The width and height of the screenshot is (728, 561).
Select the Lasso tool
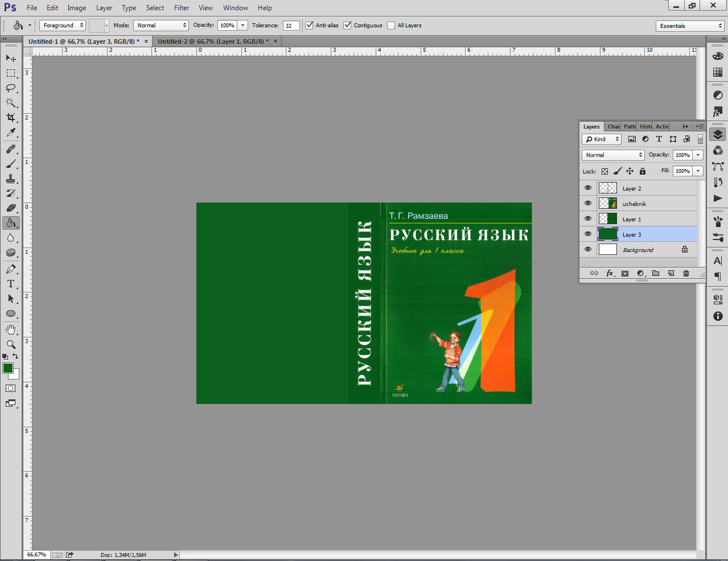coord(11,88)
